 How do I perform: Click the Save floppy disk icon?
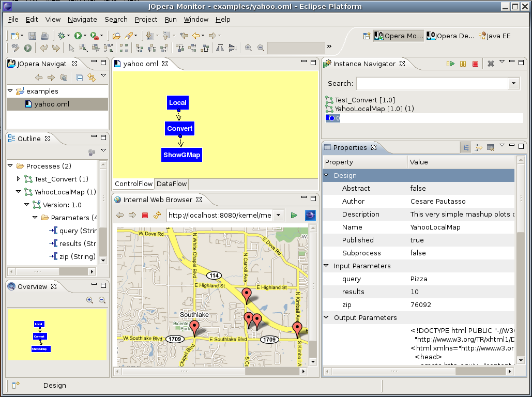point(32,36)
